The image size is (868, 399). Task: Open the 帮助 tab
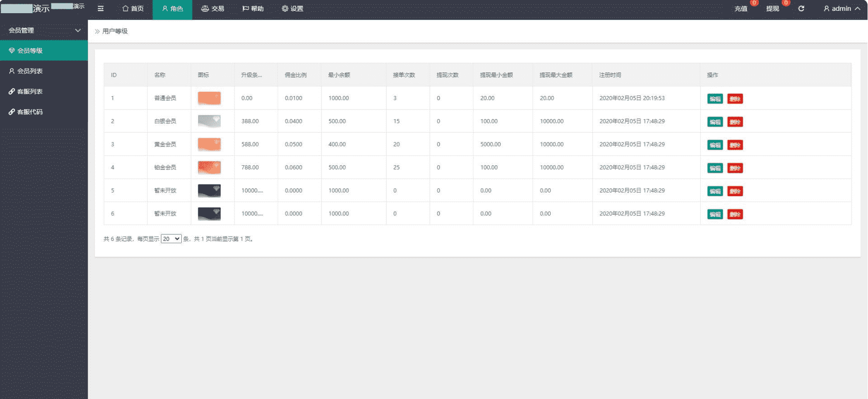(253, 8)
